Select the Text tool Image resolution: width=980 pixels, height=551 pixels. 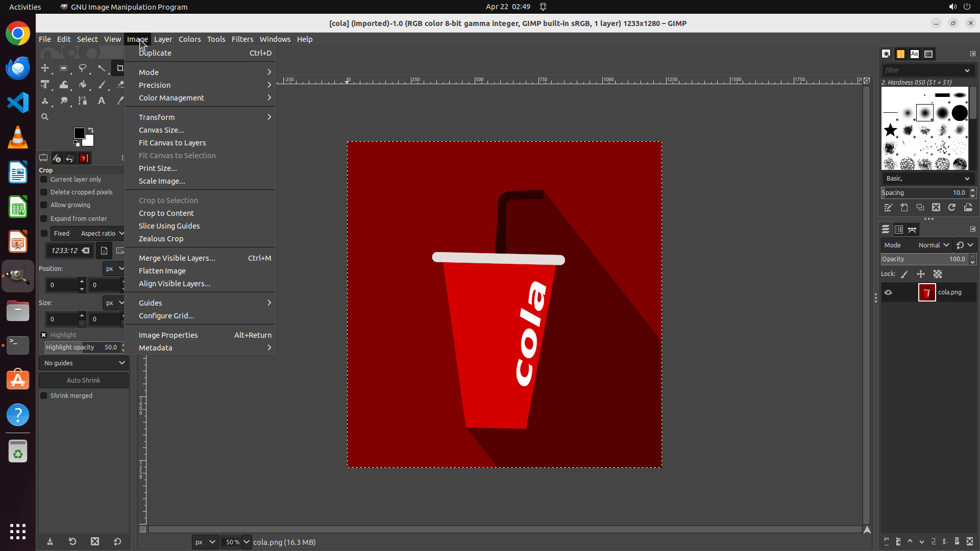tap(102, 101)
